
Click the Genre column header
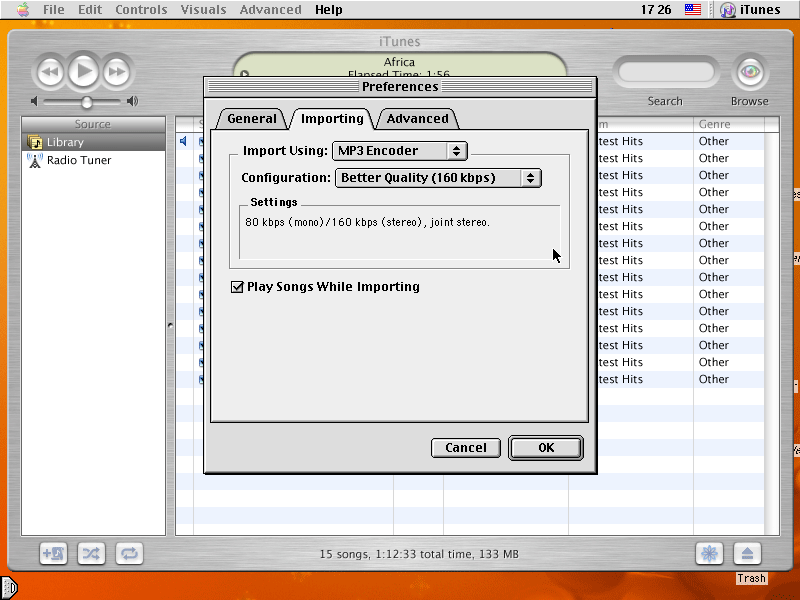(729, 124)
